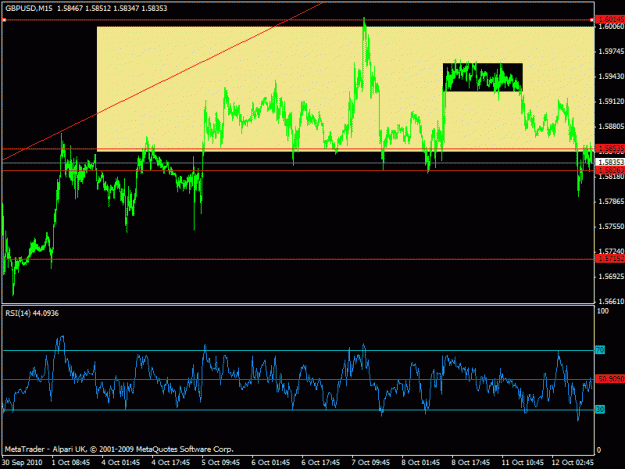Click the RSI(14) 44.0936 indicator label
Screen dimensions: 625x469
click(x=32, y=313)
